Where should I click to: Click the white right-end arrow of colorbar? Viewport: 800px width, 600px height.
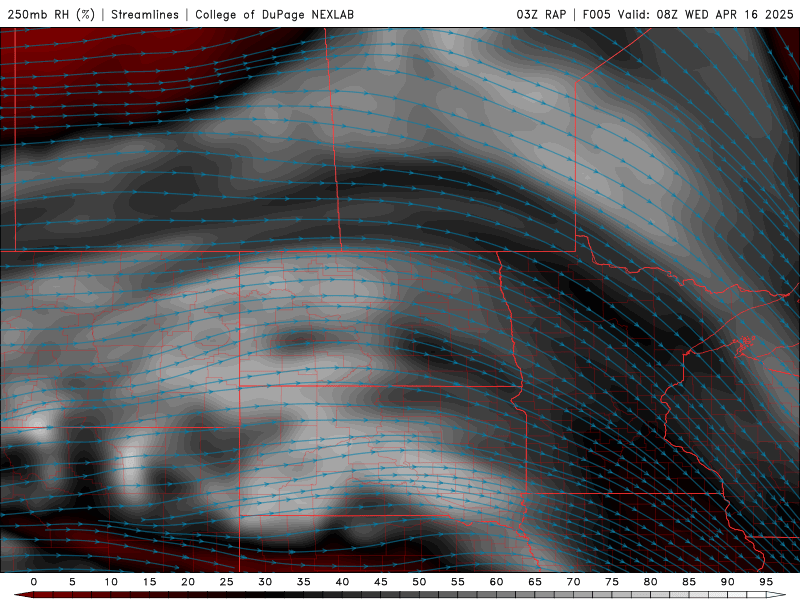[x=777, y=595]
